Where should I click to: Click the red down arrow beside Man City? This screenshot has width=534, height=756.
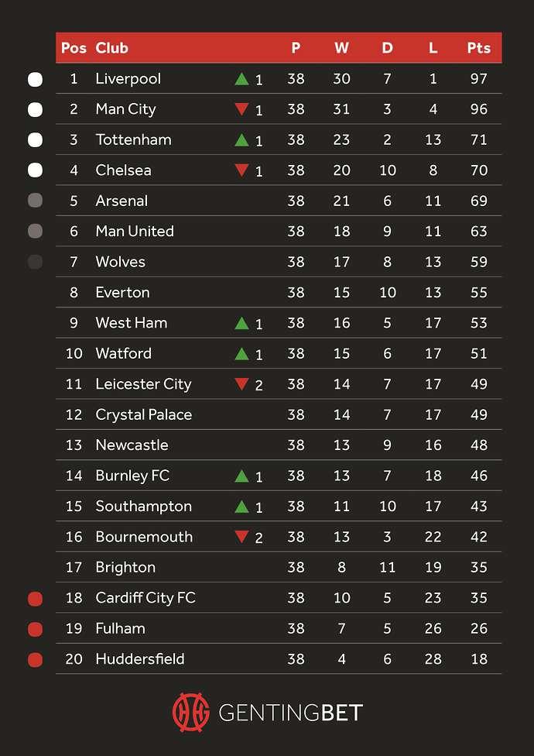tap(241, 109)
